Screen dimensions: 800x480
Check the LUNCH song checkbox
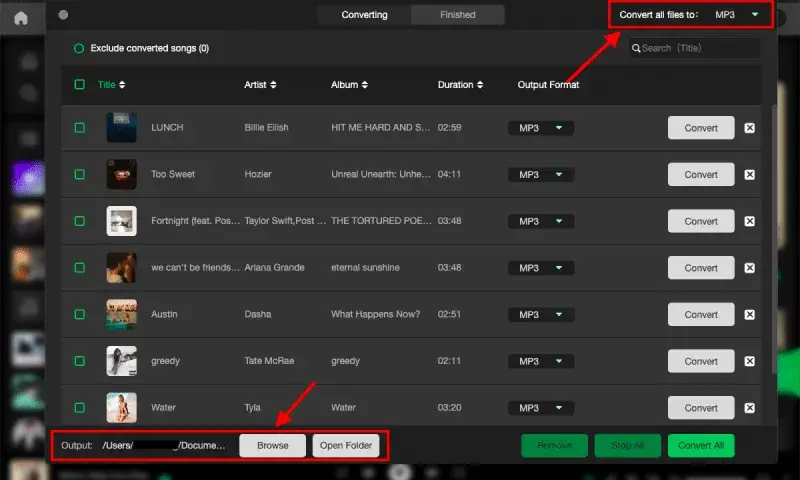point(80,128)
